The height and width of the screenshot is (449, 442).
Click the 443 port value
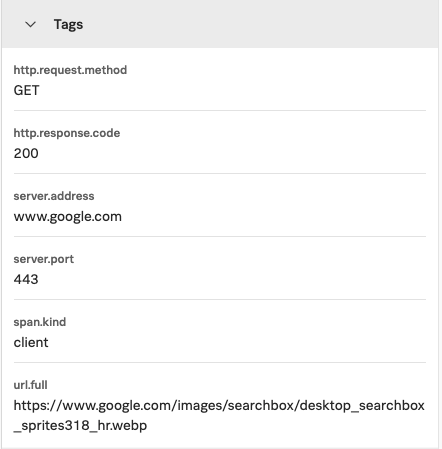(x=26, y=279)
